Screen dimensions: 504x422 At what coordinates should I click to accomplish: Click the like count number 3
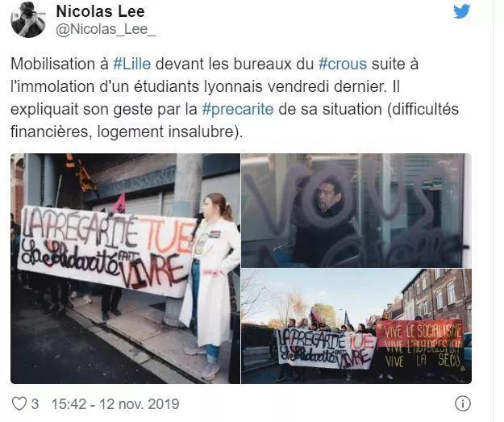[35, 404]
